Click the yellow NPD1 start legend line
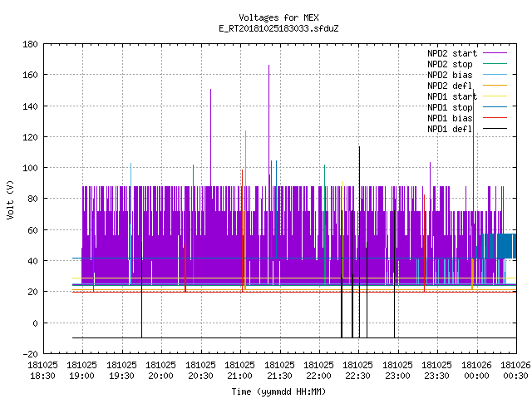Viewport: 532px width, 399px height. tap(495, 96)
